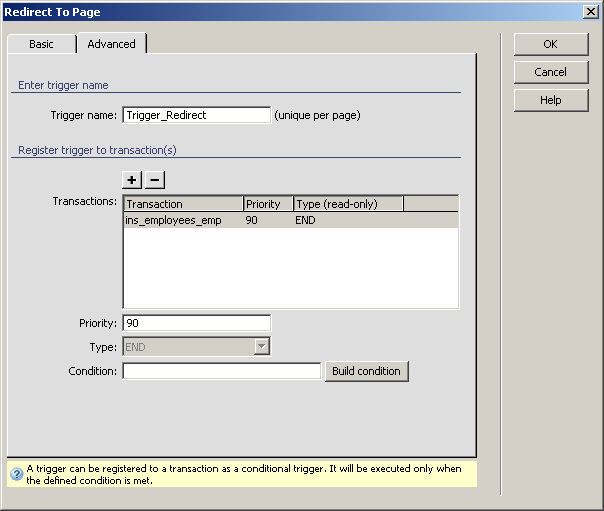This screenshot has width=604, height=511.
Task: Click the END type cell in the table
Action: [x=305, y=220]
